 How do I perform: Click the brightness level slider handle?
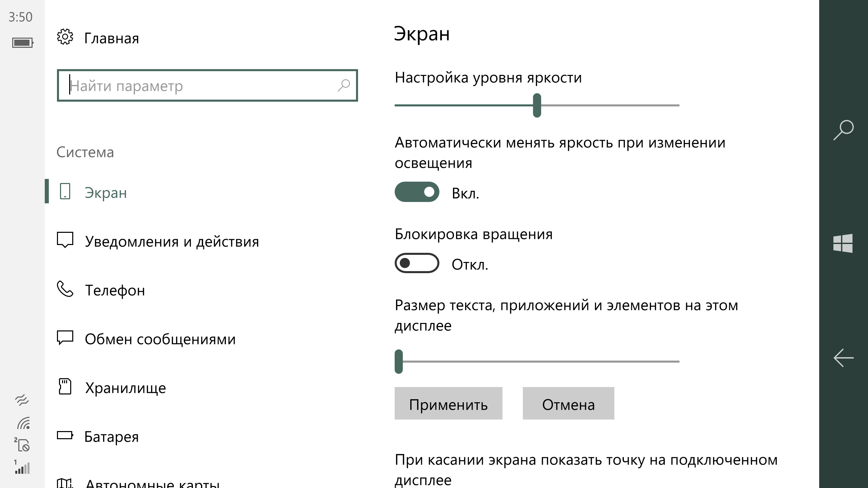[537, 105]
